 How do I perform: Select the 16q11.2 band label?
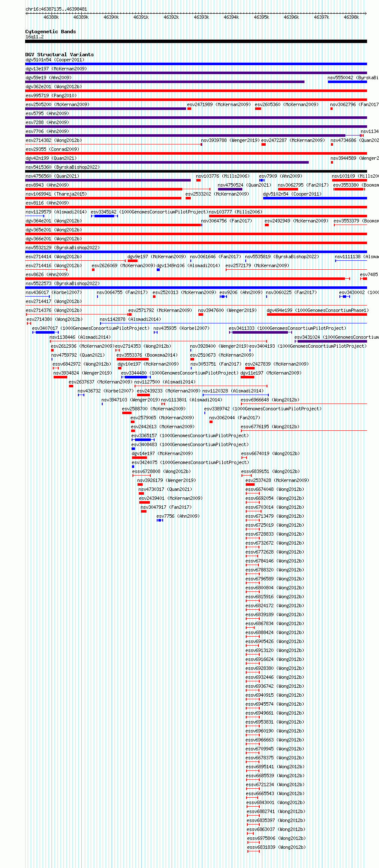(x=34, y=37)
